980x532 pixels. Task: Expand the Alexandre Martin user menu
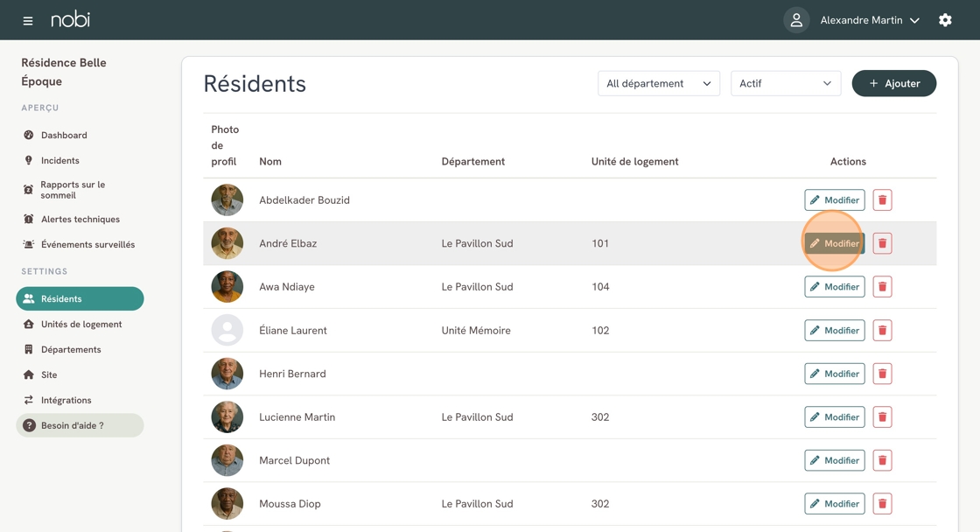click(x=869, y=20)
